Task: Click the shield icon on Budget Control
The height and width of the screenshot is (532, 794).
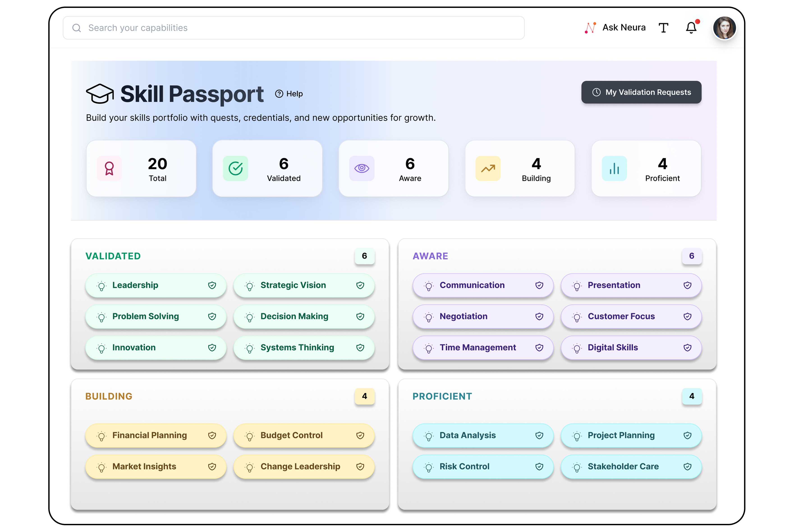Action: 360,435
